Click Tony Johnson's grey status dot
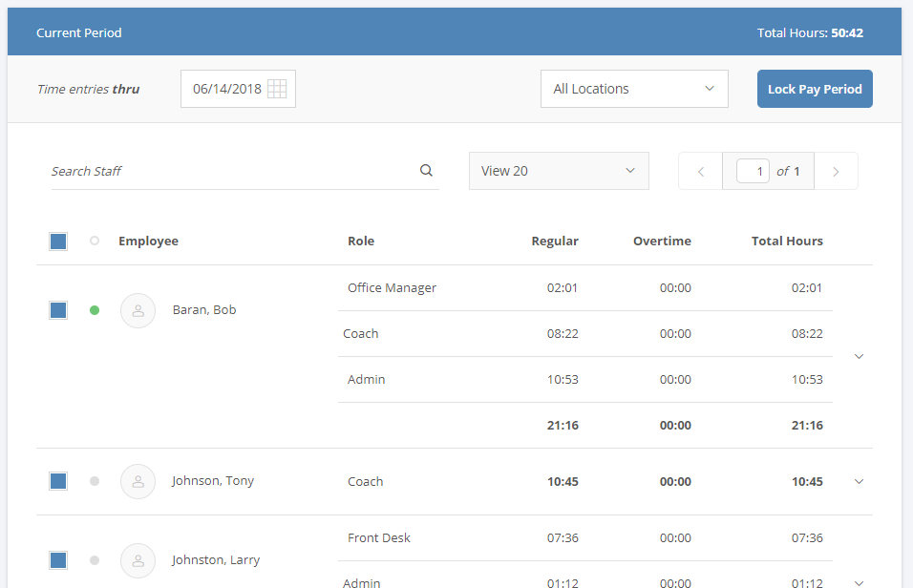913x588 pixels. [95, 481]
